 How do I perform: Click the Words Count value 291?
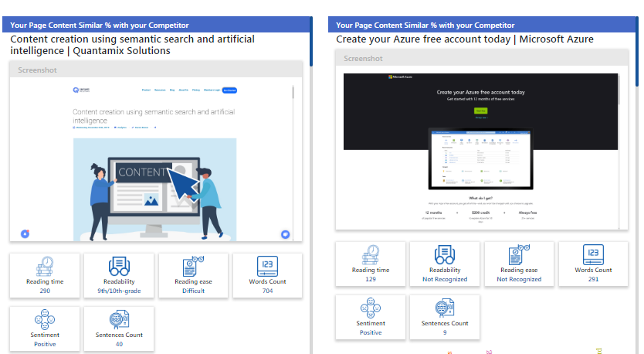click(x=593, y=279)
